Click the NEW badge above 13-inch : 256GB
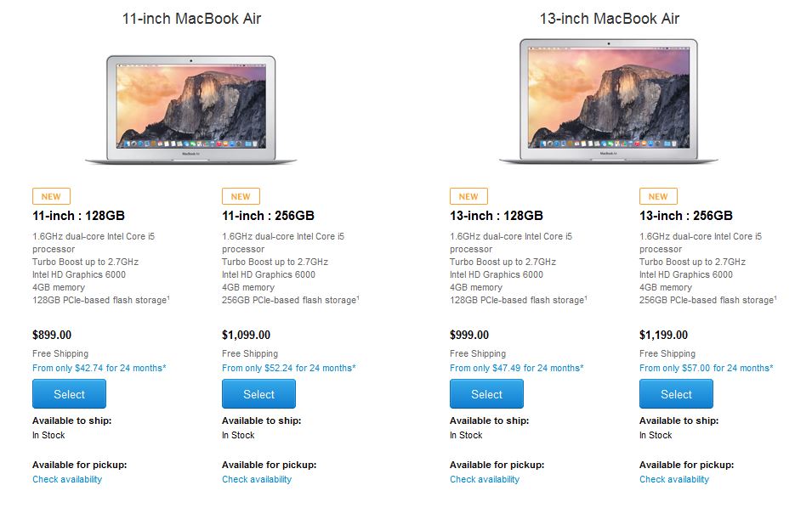812x508 pixels. point(658,196)
